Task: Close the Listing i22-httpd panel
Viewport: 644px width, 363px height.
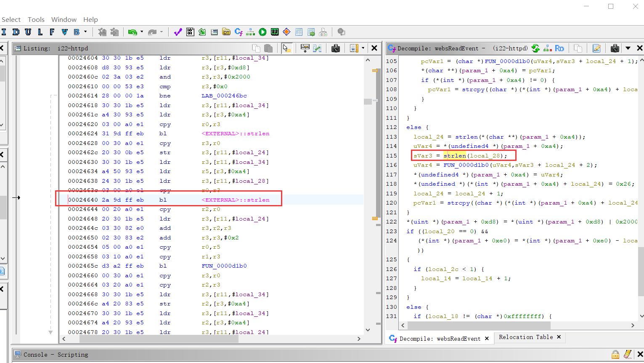Action: 374,48
